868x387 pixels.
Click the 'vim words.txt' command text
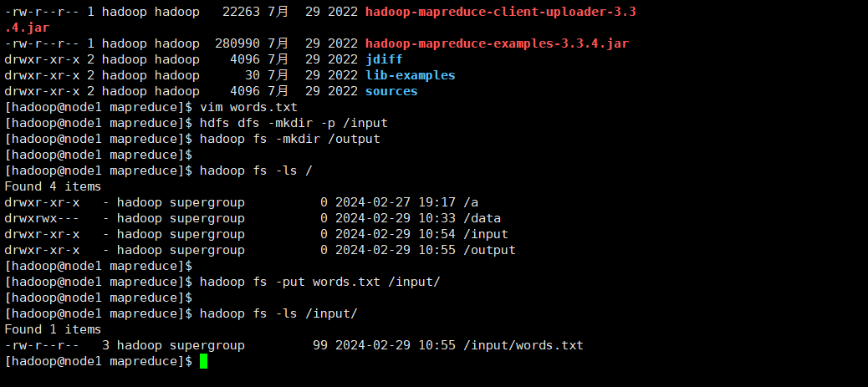point(248,107)
